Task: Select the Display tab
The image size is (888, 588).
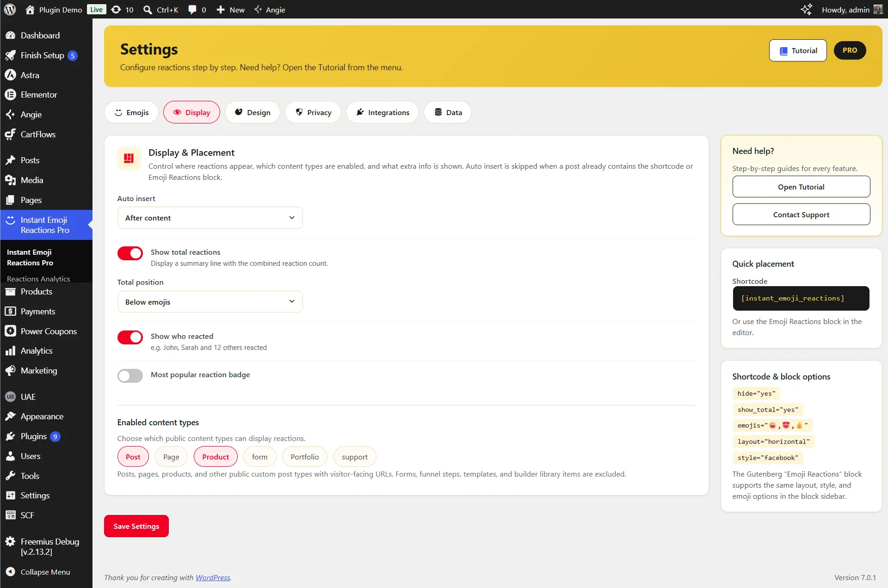Action: [x=191, y=112]
